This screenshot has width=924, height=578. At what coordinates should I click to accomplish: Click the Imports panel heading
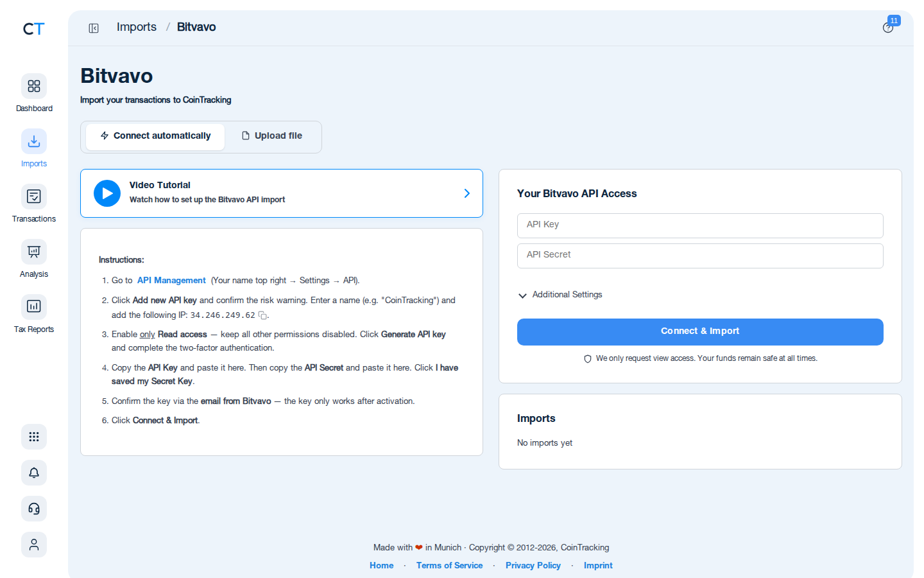click(536, 419)
